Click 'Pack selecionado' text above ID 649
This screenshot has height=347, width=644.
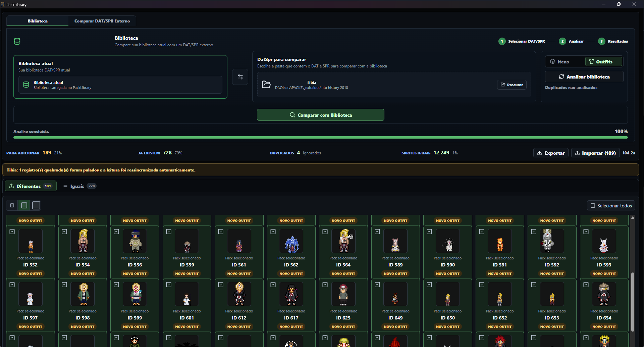395,311
